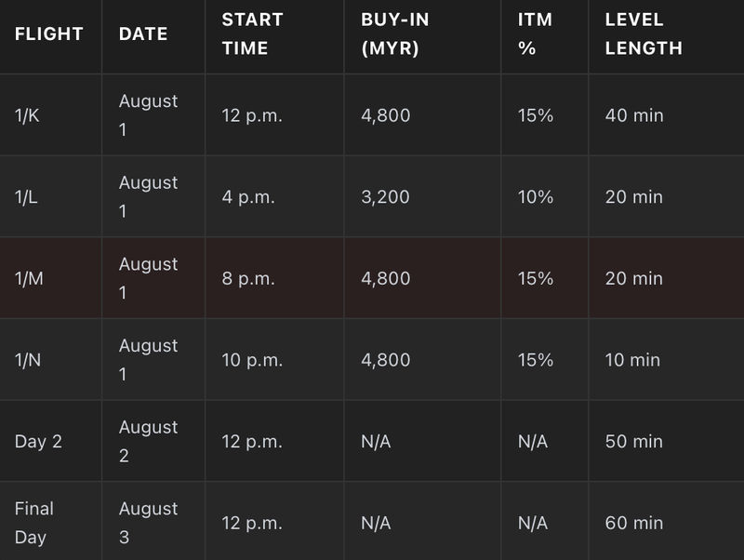Click the Final Day row label
744x560 pixels.
[34, 523]
